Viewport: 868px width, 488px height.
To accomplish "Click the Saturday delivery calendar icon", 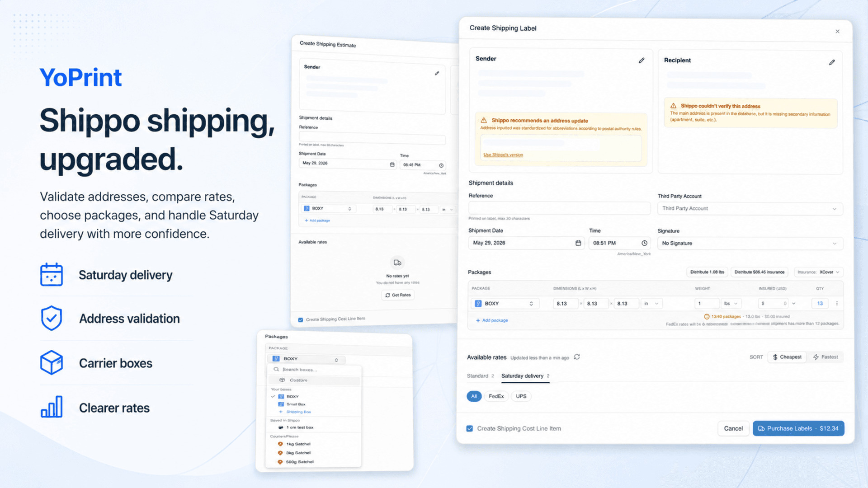I will coord(52,275).
